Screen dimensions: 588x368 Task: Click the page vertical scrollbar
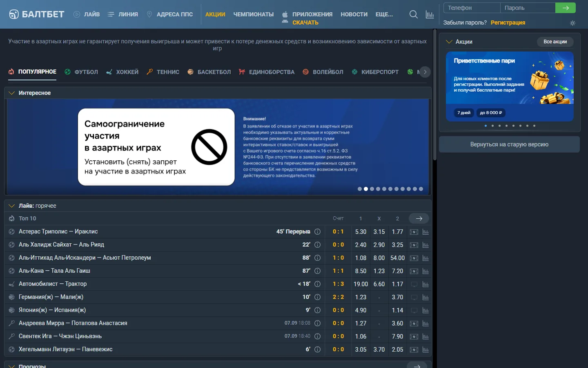(x=435, y=95)
